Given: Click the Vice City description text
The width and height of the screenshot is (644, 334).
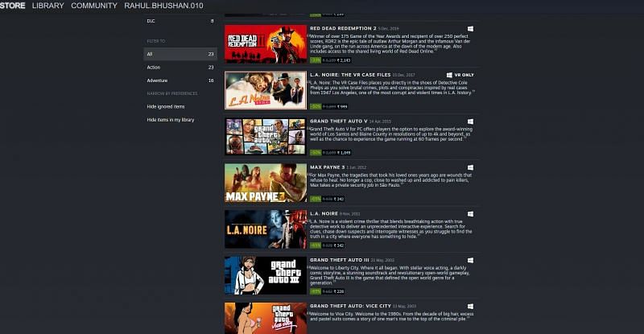Looking at the screenshot, I should [x=392, y=316].
